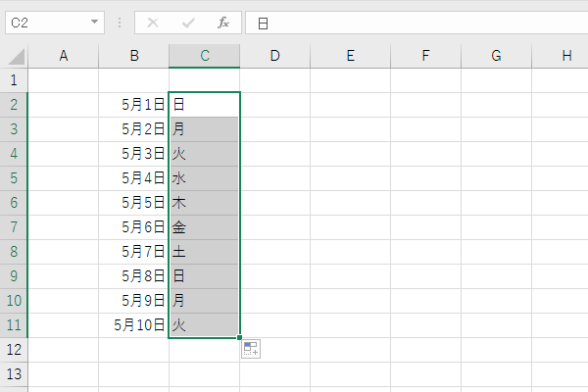Select row 12 header
Image resolution: width=588 pixels, height=392 pixels.
tap(14, 350)
